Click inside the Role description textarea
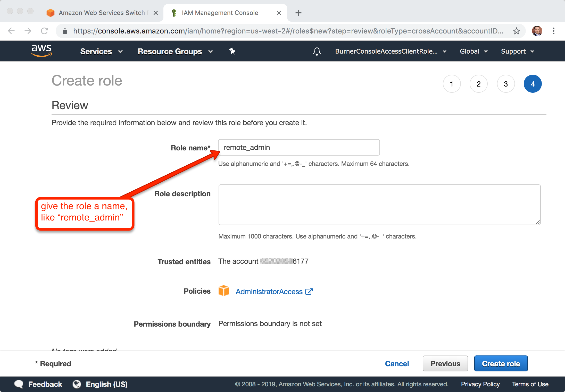Viewport: 565px width, 392px height. [379, 204]
